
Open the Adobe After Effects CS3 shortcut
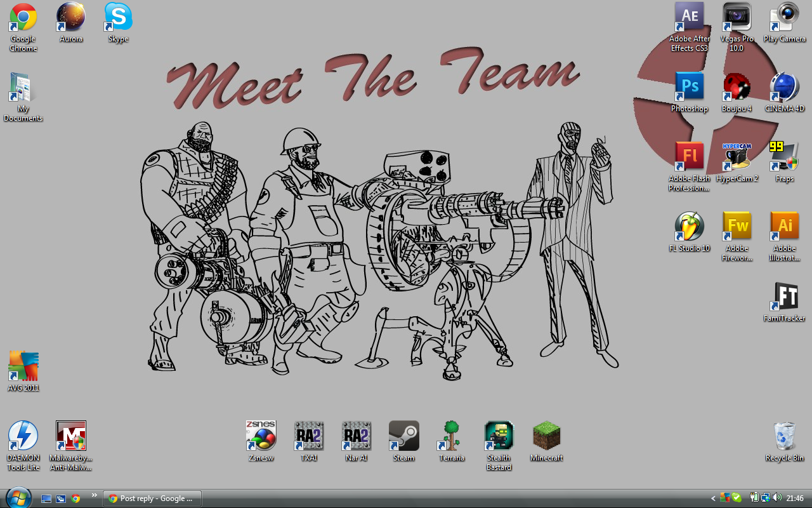click(690, 18)
